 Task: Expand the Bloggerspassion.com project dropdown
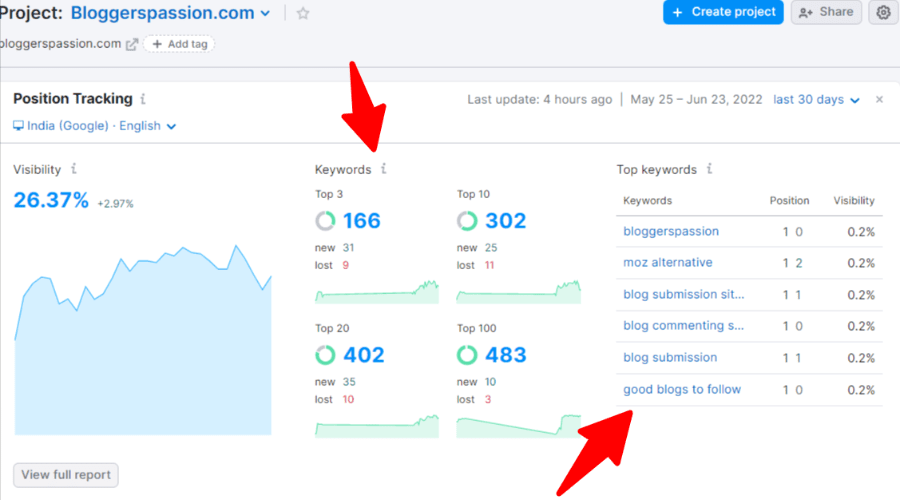(265, 13)
